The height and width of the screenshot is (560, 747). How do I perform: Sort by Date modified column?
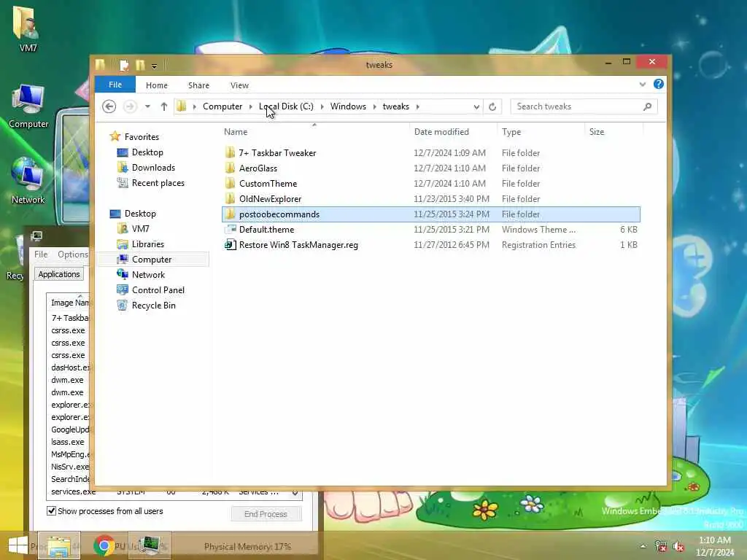[453, 132]
